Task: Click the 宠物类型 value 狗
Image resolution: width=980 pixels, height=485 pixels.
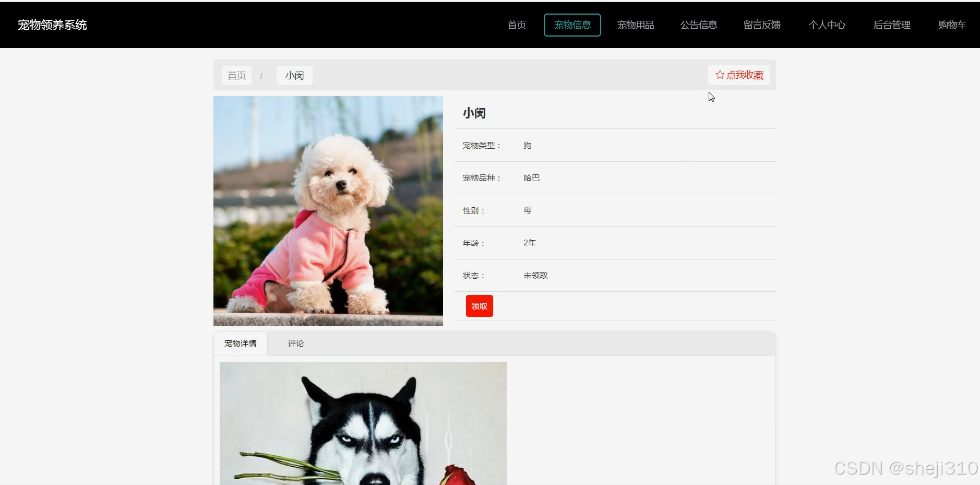Action: tap(528, 146)
